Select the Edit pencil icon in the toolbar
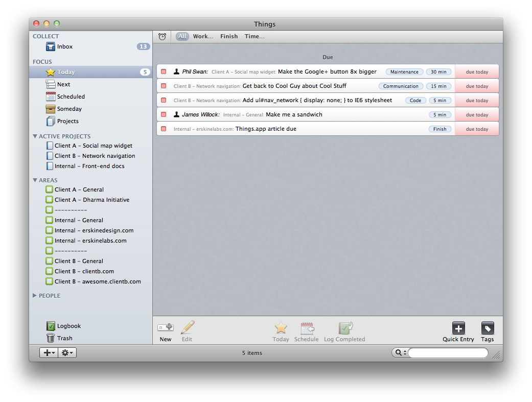 187,328
